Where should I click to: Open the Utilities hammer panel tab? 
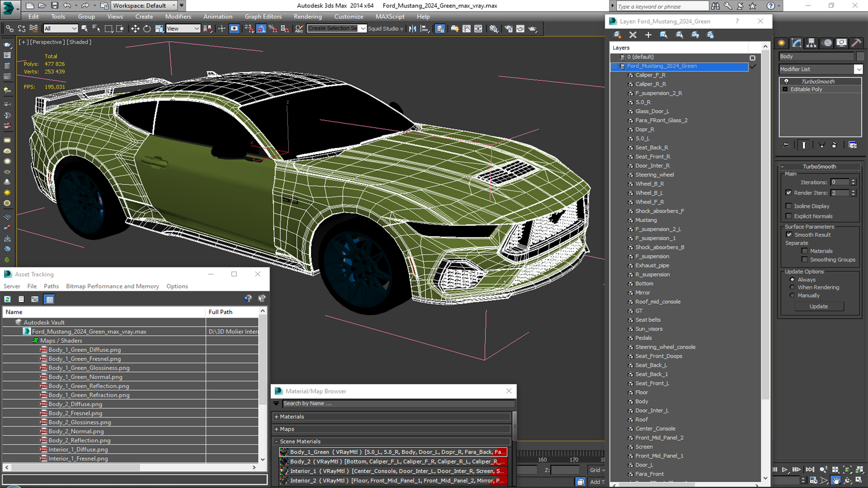point(856,43)
